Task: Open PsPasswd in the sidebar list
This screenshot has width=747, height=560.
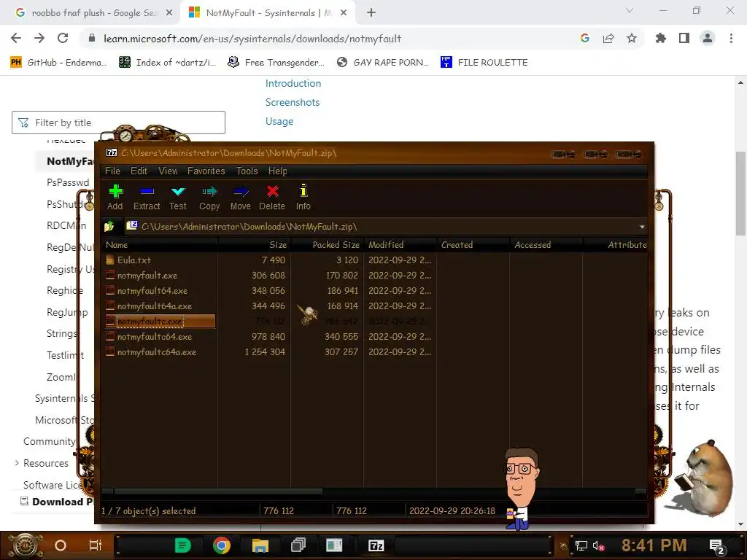Action: 68,182
